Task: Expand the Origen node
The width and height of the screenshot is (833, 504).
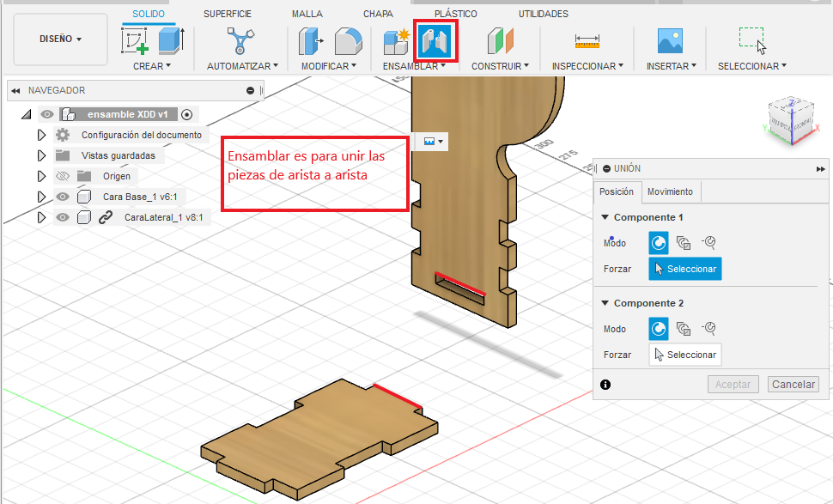Action: (x=41, y=176)
